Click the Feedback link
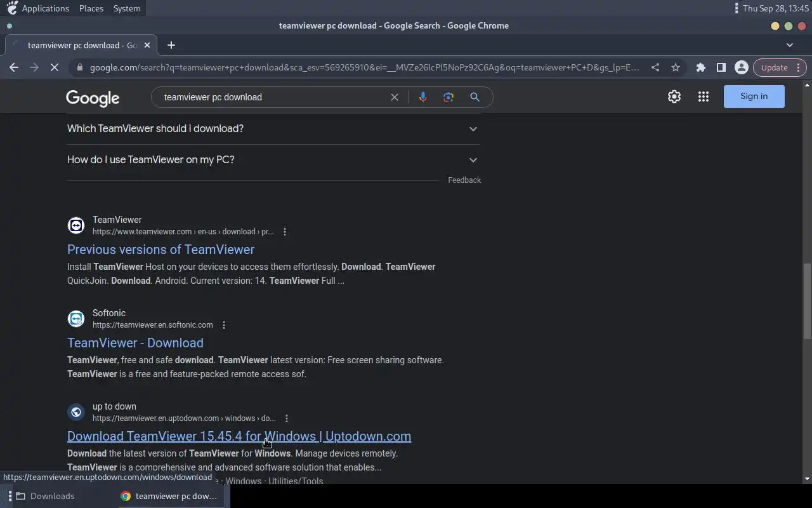The image size is (812, 508). [x=464, y=180]
